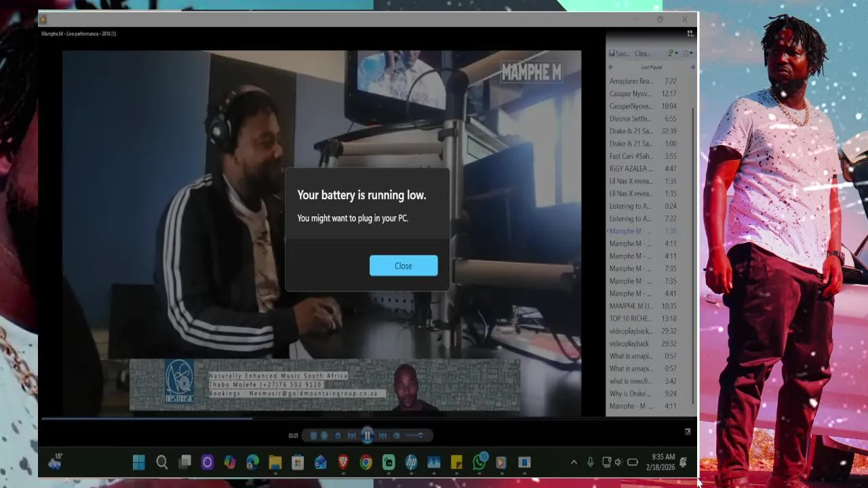Viewport: 868px width, 488px height.
Task: Open Google Chrome from the taskbar
Action: [x=366, y=462]
